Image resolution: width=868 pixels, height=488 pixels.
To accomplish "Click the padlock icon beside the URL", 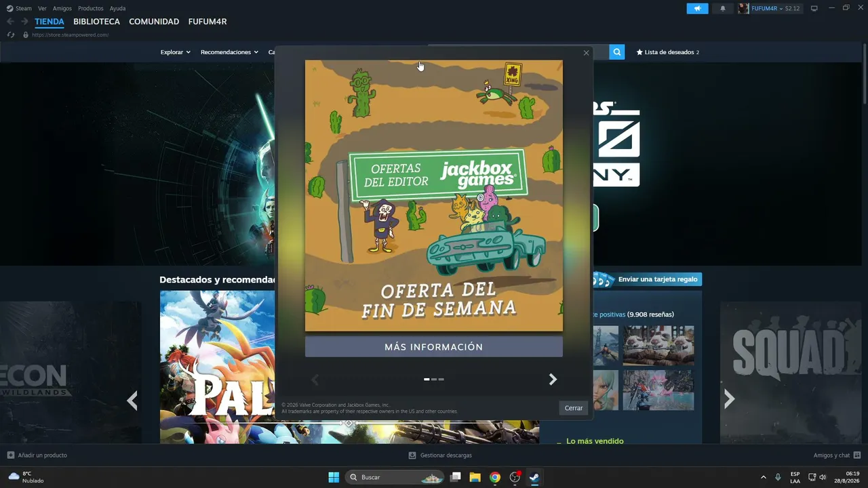I will pos(26,35).
